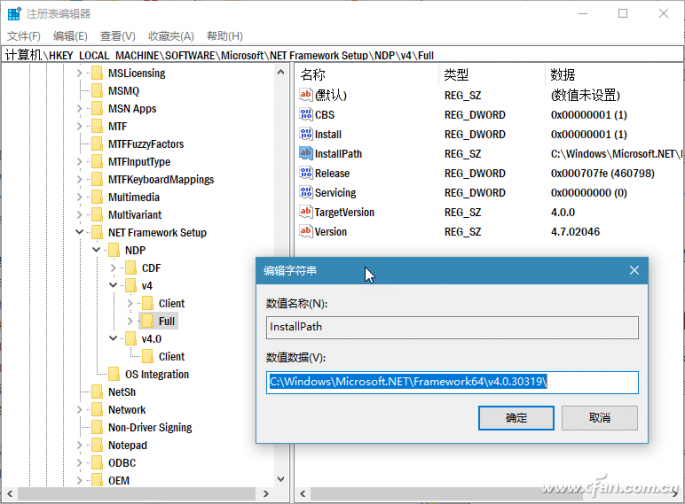Click the Release DWORD value icon
Image resolution: width=685 pixels, height=504 pixels.
pyautogui.click(x=306, y=173)
